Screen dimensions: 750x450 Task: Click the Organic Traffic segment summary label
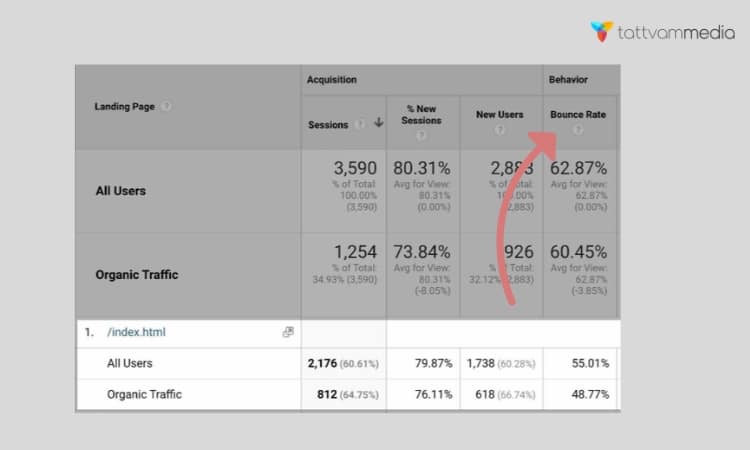point(137,274)
